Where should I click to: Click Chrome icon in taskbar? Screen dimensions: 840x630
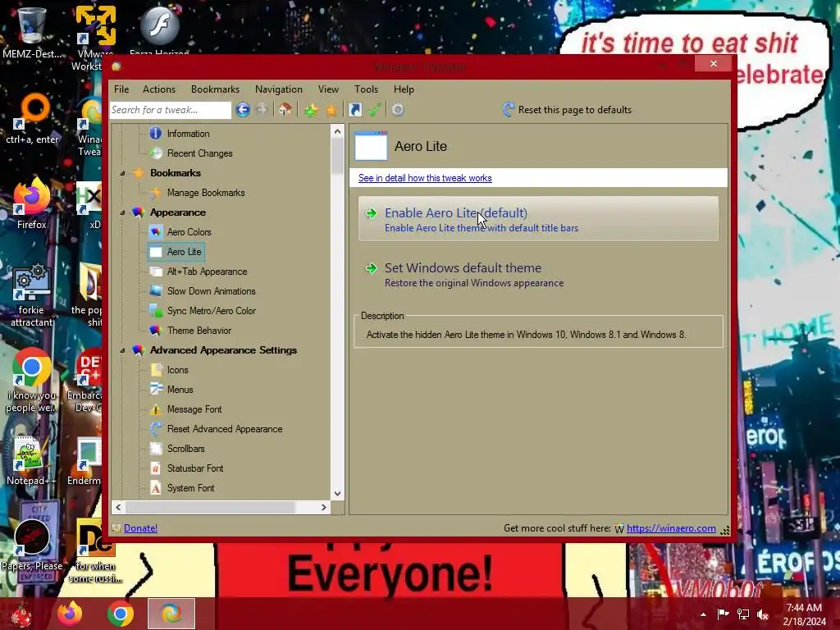[121, 614]
